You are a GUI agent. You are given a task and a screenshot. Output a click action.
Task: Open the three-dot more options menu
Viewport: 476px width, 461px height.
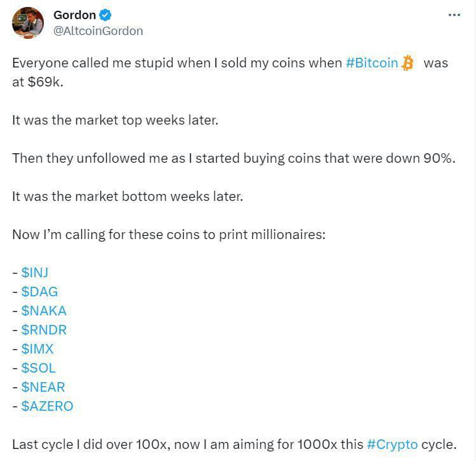(454, 15)
